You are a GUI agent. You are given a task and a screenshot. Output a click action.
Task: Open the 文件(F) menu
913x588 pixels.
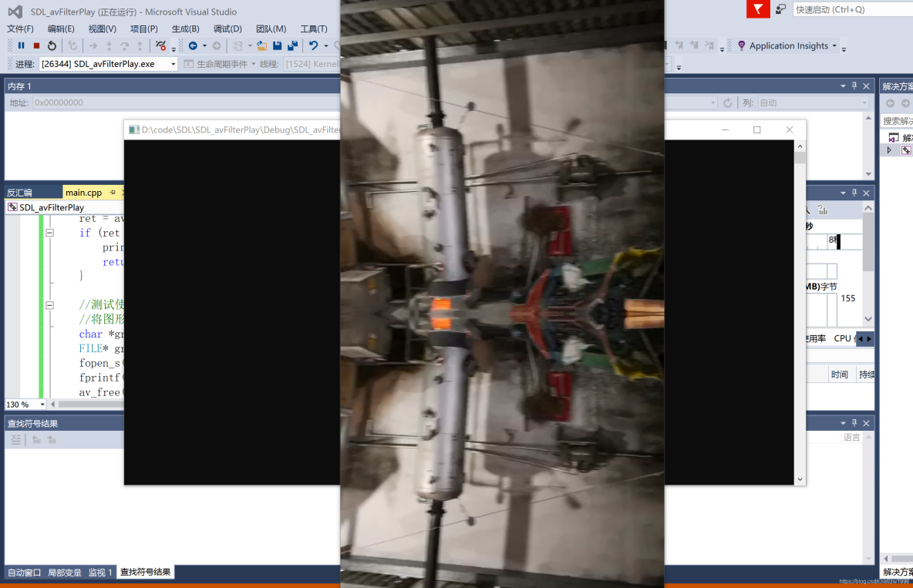click(x=20, y=29)
